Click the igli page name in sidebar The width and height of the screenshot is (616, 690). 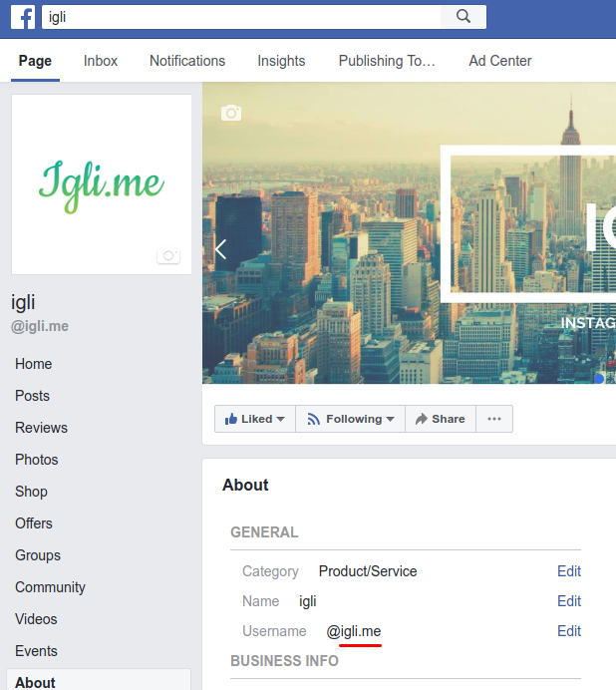point(23,302)
